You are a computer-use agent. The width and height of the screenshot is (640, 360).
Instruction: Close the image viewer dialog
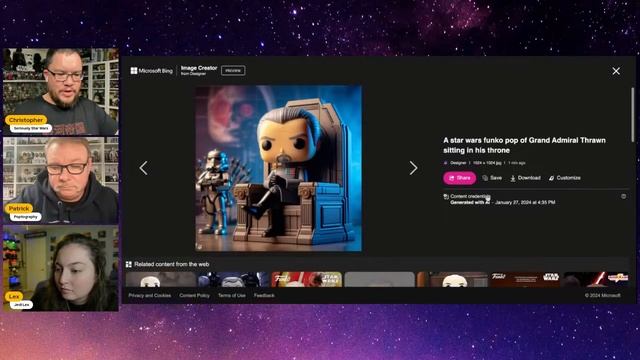point(616,71)
